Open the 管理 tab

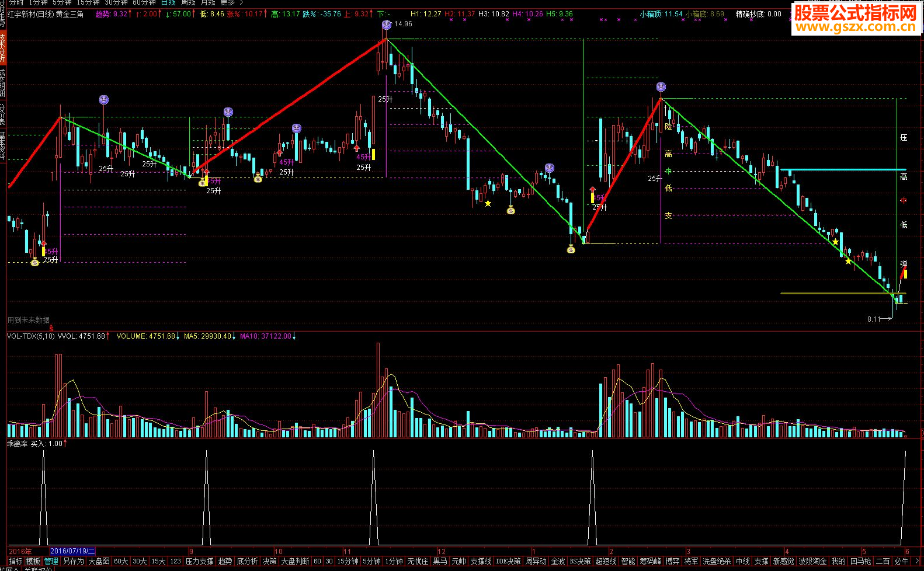51,561
